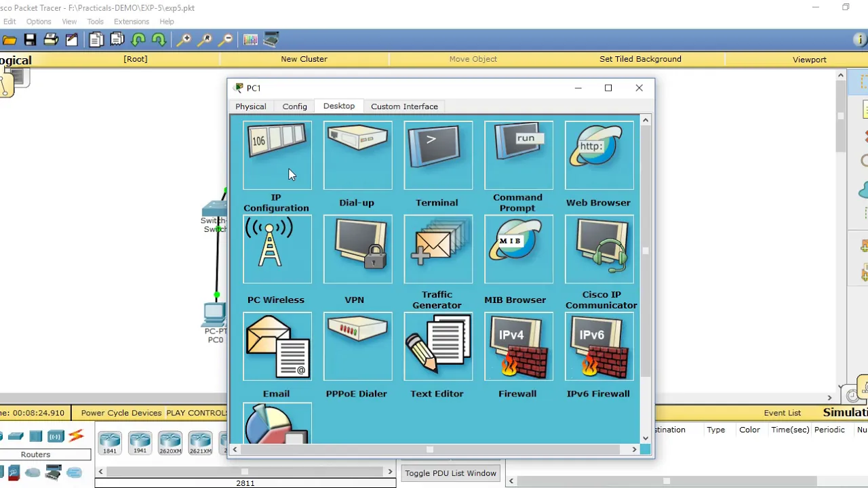Open the PPPoE Dialer app
The image size is (868, 488).
click(358, 346)
